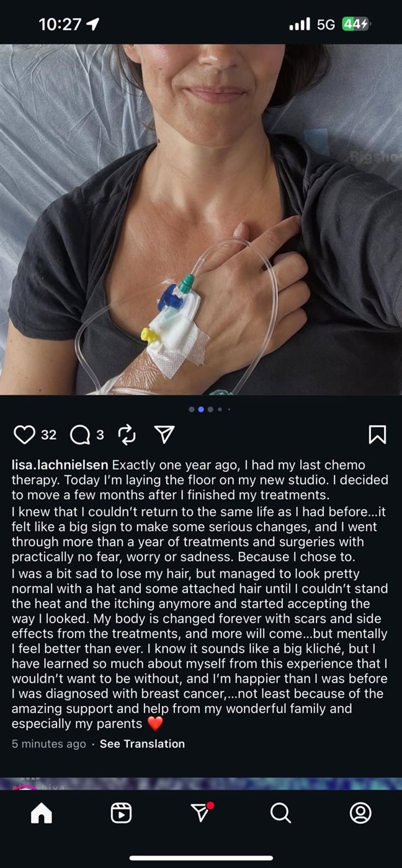The height and width of the screenshot is (868, 402).
Task: Tap the carousel page indicator dots
Action: [210, 409]
